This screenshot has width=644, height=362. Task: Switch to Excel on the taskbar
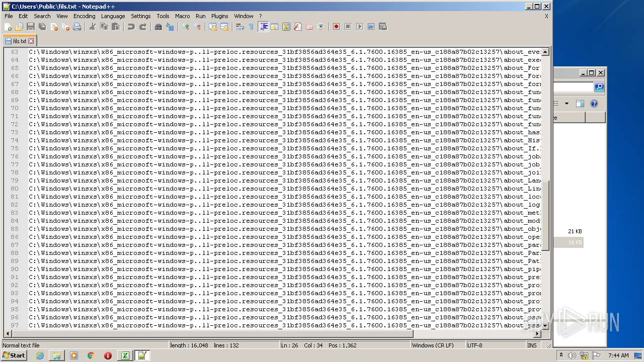pyautogui.click(x=125, y=355)
